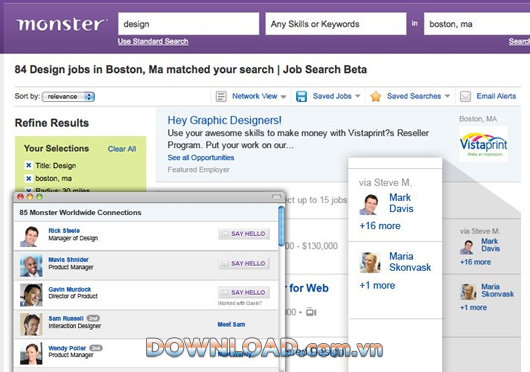
Task: Click the connections window scrollbar thumb
Action: (x=281, y=226)
